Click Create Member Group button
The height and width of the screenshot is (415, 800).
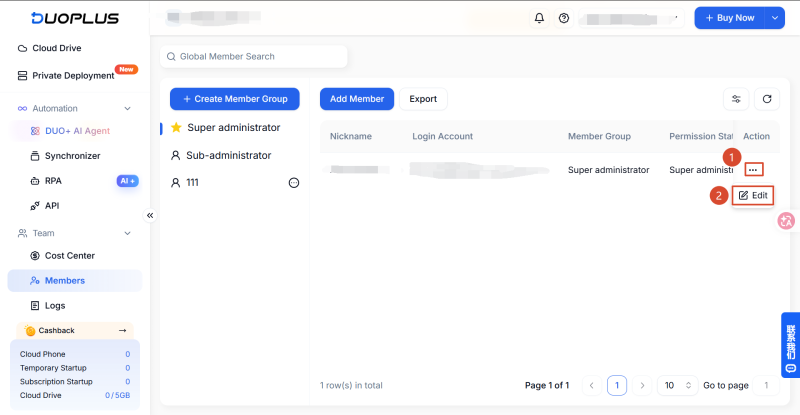235,99
